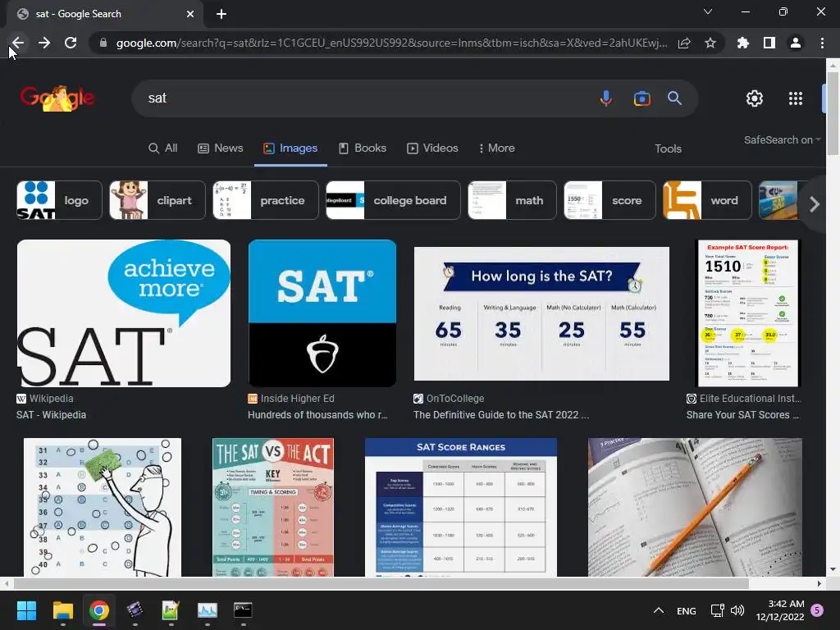840x630 pixels.
Task: Open the volume control in the tray
Action: (737, 610)
